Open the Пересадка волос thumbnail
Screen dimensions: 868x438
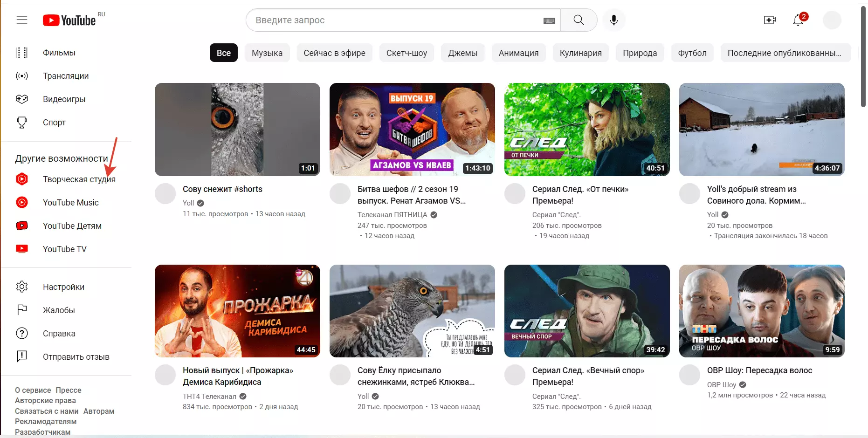point(762,311)
